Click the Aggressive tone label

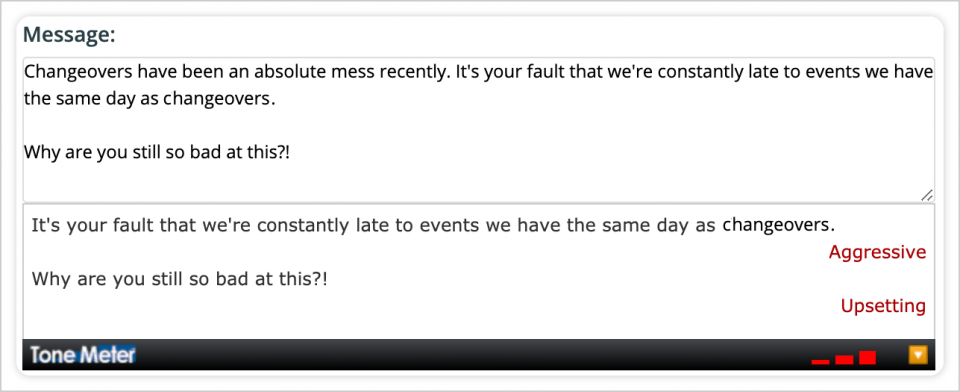877,252
